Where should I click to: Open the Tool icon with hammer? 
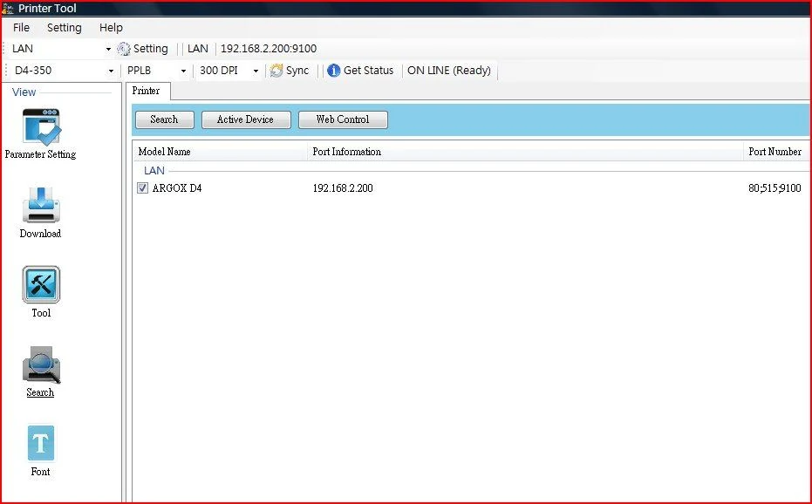point(41,284)
